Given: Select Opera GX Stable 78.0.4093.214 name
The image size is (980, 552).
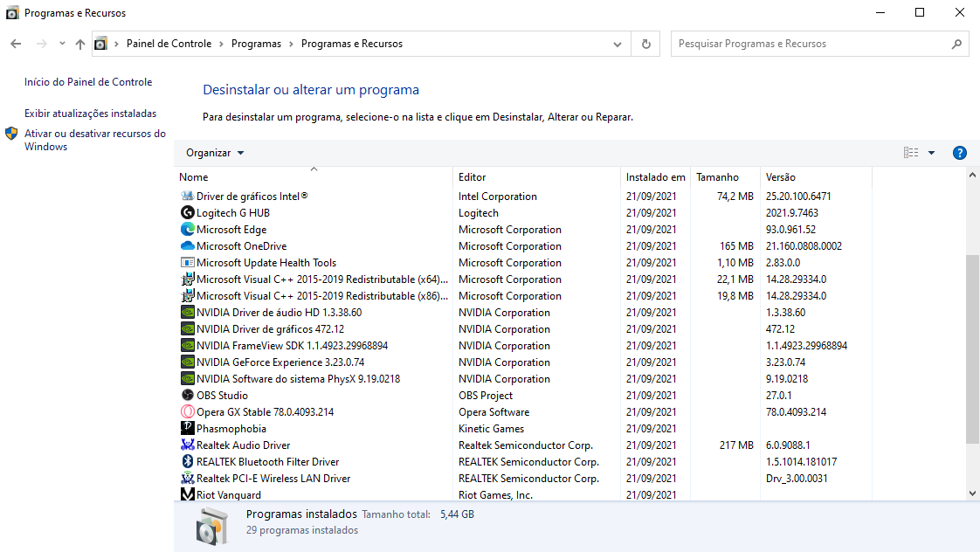Looking at the screenshot, I should click(x=265, y=411).
